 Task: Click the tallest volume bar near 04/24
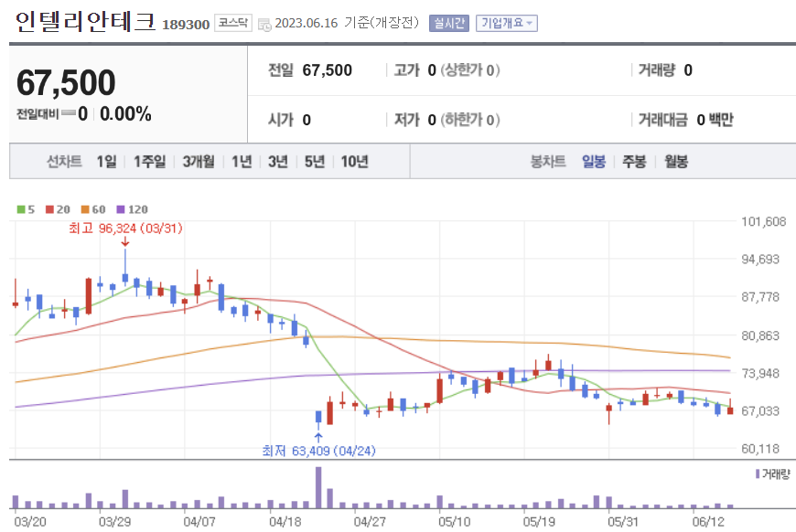pos(318,487)
